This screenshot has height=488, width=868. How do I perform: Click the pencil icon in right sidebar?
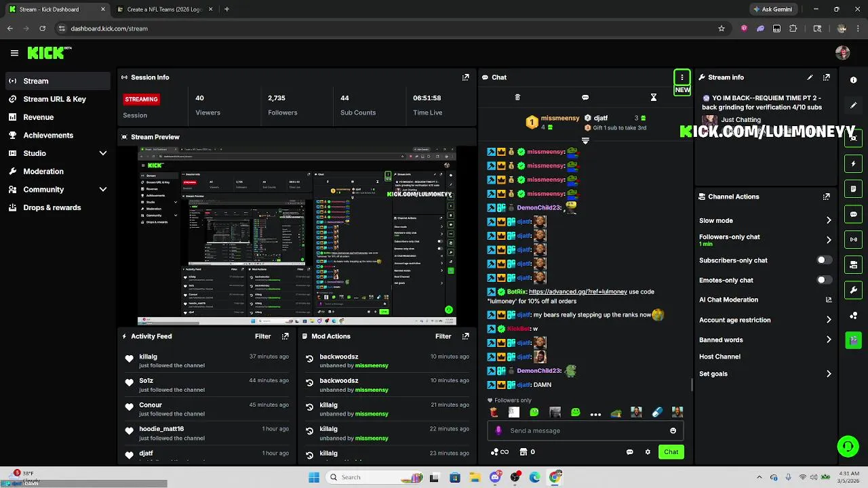(x=853, y=106)
